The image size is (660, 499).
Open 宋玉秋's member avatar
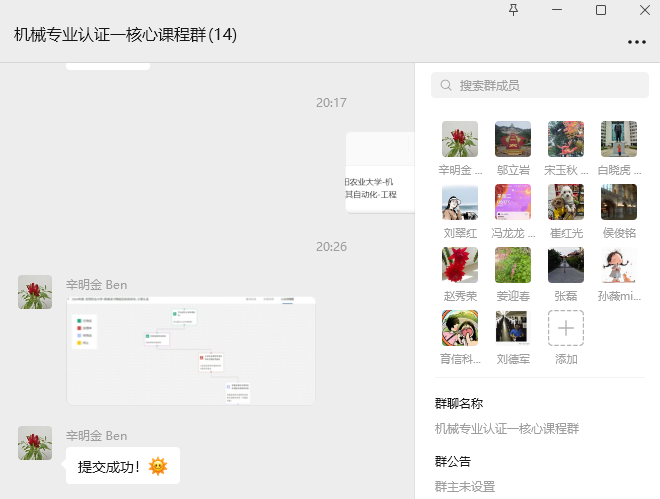(x=566, y=139)
